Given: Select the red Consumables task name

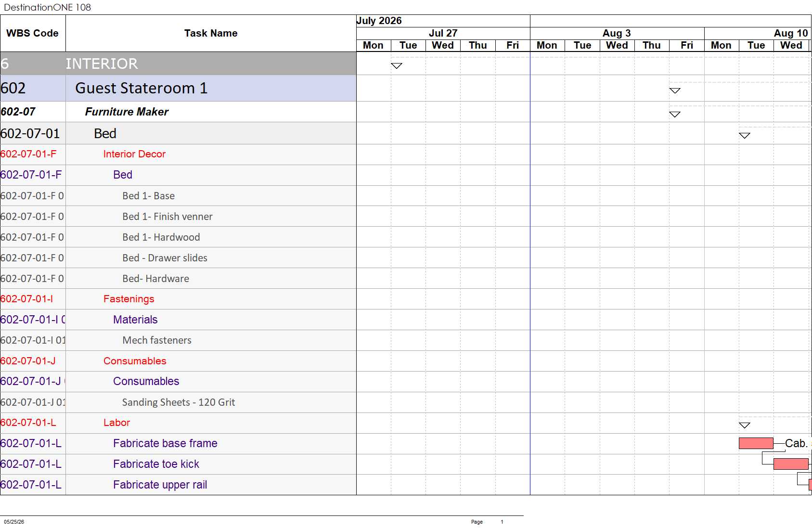Looking at the screenshot, I should coord(135,361).
